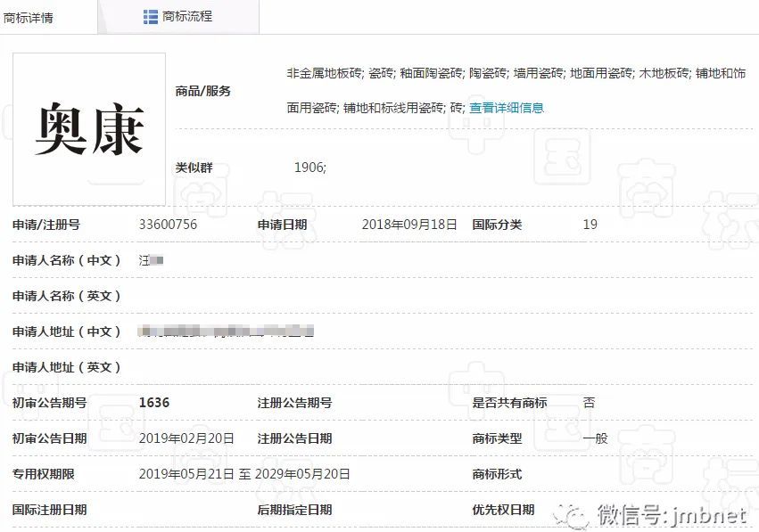The width and height of the screenshot is (759, 532).
Task: Click the blurred applicant name 汪
Action: click(152, 260)
